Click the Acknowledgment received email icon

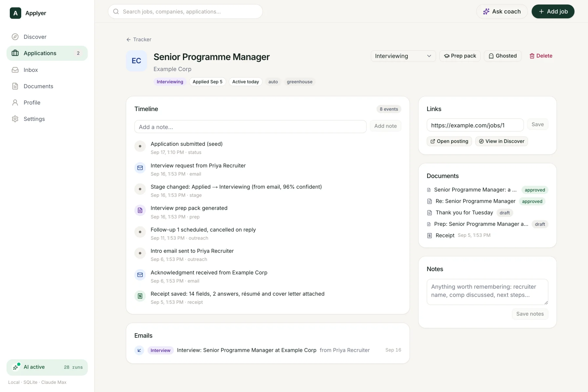click(x=140, y=275)
